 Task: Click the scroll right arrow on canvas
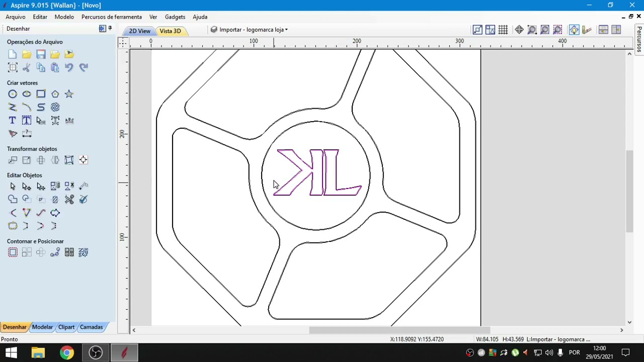[x=621, y=330]
